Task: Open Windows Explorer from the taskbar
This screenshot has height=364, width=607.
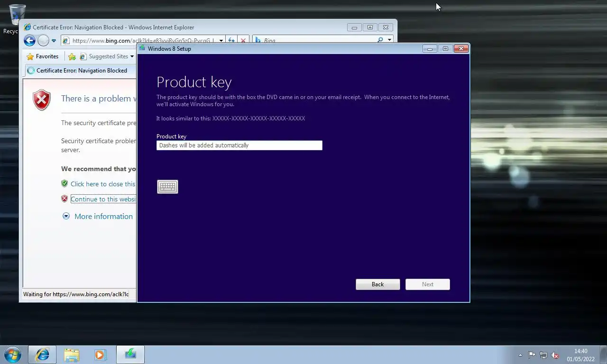Action: tap(72, 355)
